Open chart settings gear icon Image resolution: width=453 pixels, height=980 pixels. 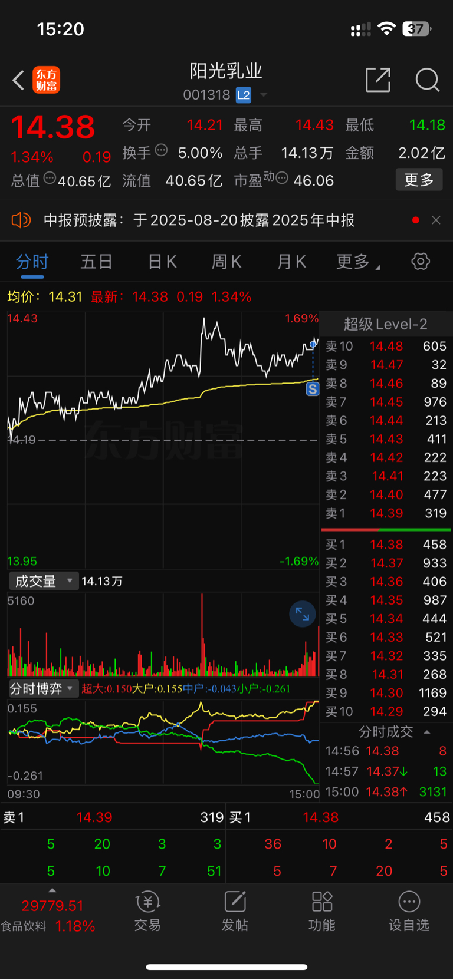[421, 261]
